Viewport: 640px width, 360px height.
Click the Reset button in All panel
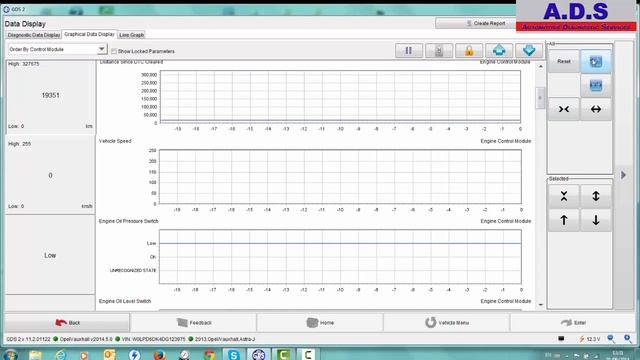[564, 61]
